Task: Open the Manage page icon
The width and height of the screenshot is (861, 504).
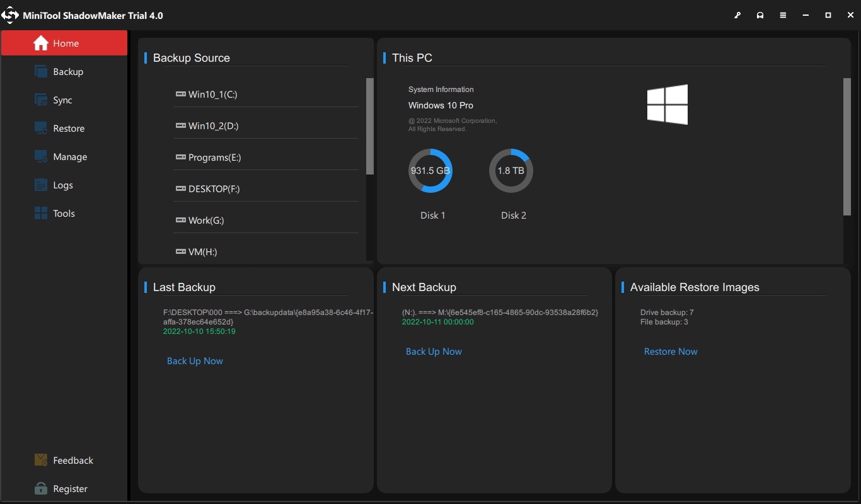Action: [x=42, y=157]
